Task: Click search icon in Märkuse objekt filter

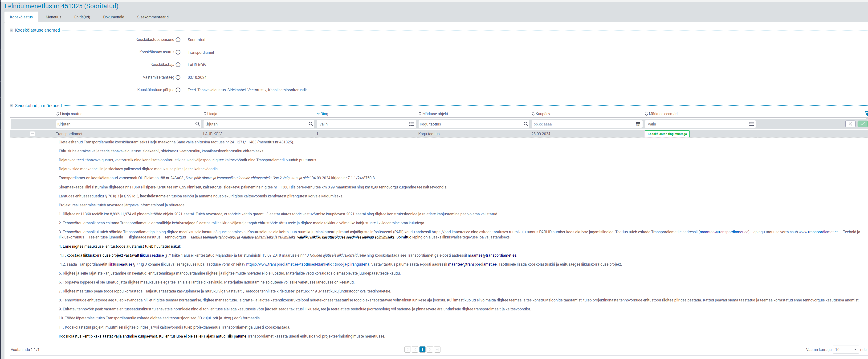Action: click(526, 124)
